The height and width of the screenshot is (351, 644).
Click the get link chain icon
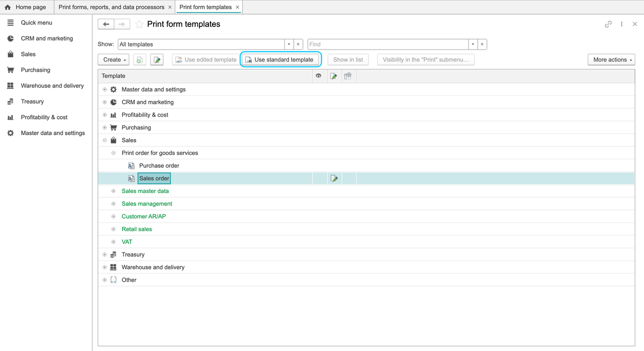(x=608, y=24)
